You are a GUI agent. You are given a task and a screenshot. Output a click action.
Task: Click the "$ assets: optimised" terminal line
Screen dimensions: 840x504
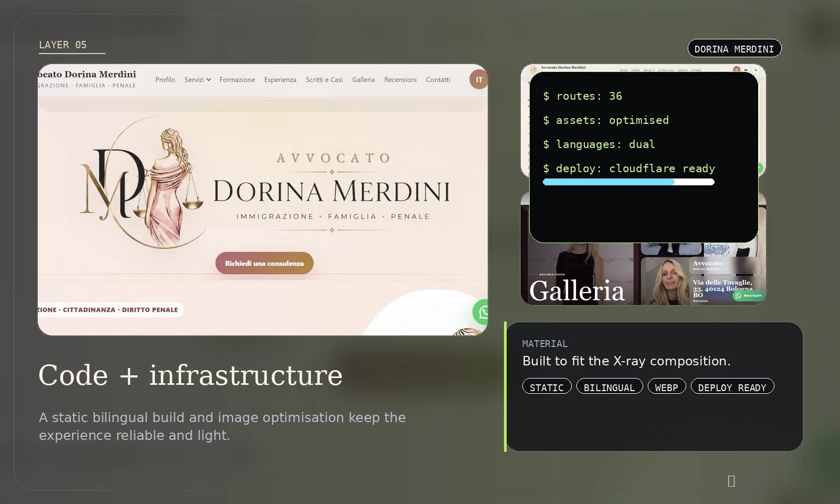pyautogui.click(x=606, y=120)
